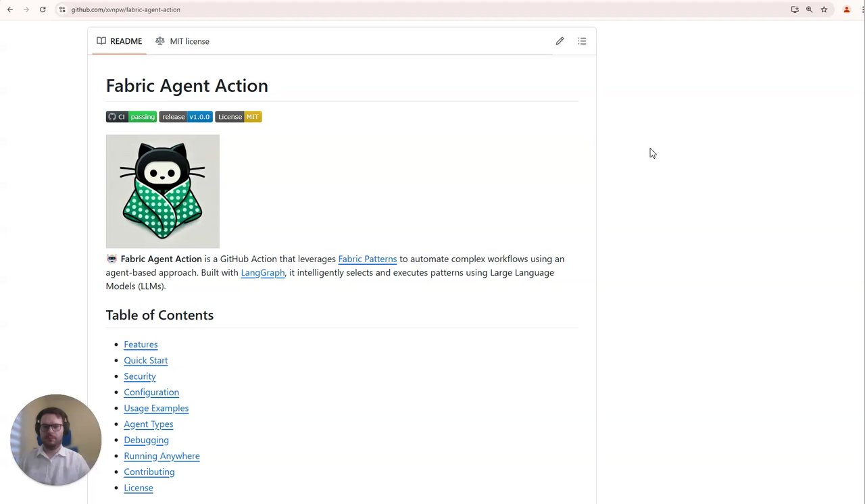This screenshot has width=865, height=504.
Task: Jump to Security section link
Action: 140,376
